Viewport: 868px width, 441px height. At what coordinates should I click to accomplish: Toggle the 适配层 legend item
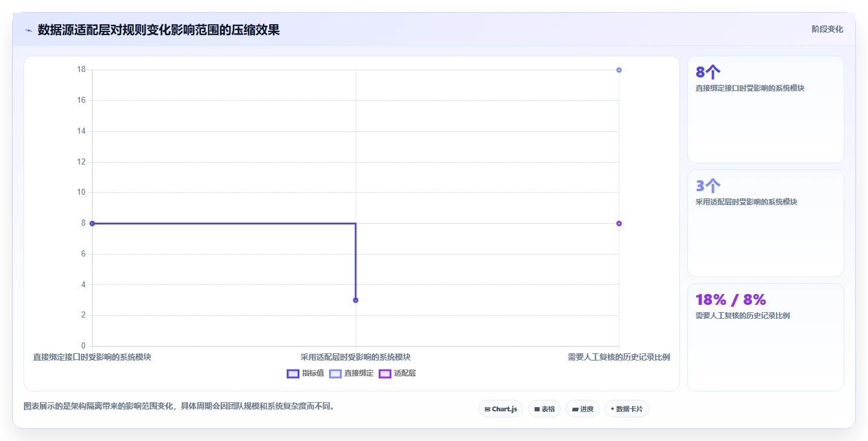(397, 373)
